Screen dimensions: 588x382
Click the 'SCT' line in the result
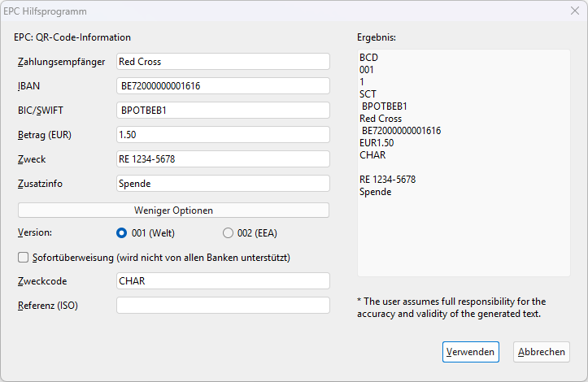click(x=368, y=94)
